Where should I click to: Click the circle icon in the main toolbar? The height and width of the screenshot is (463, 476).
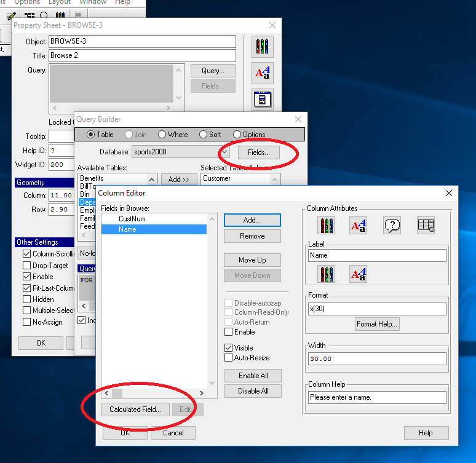[44, 15]
